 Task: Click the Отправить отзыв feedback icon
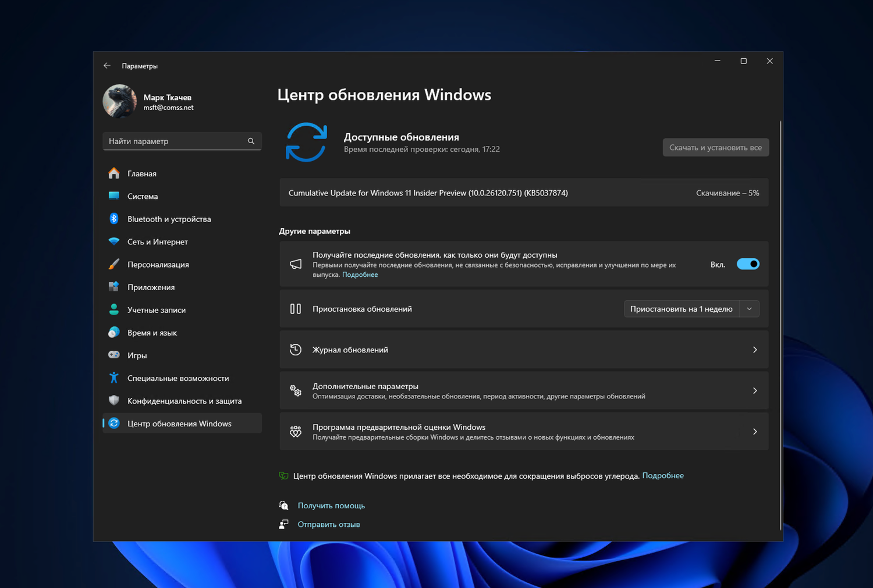click(283, 524)
